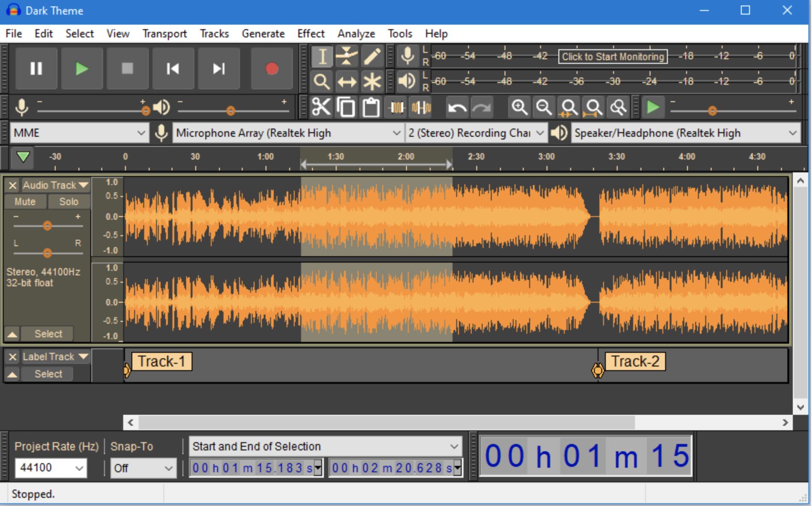Click the Track-1 label
The height and width of the screenshot is (506, 812).
pos(161,361)
